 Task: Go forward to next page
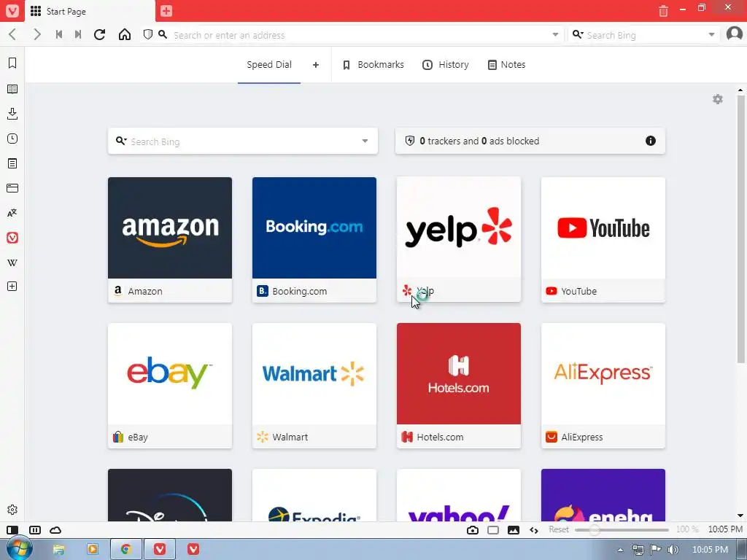pos(37,34)
